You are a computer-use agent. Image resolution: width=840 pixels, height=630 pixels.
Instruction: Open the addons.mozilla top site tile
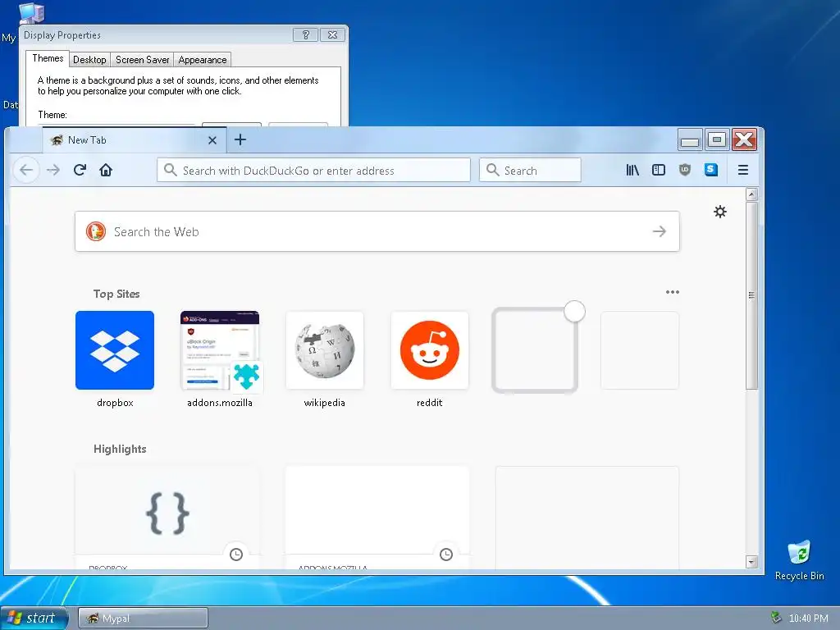pos(220,350)
